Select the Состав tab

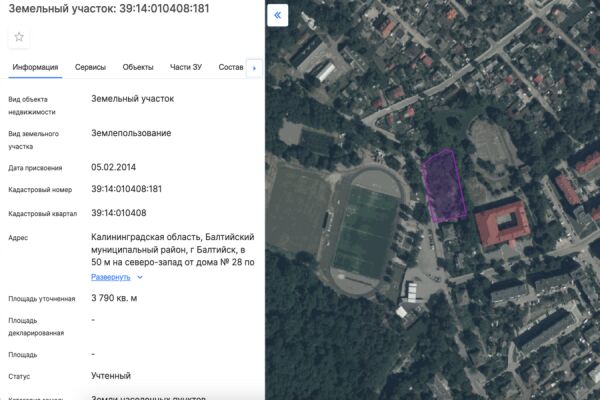230,68
